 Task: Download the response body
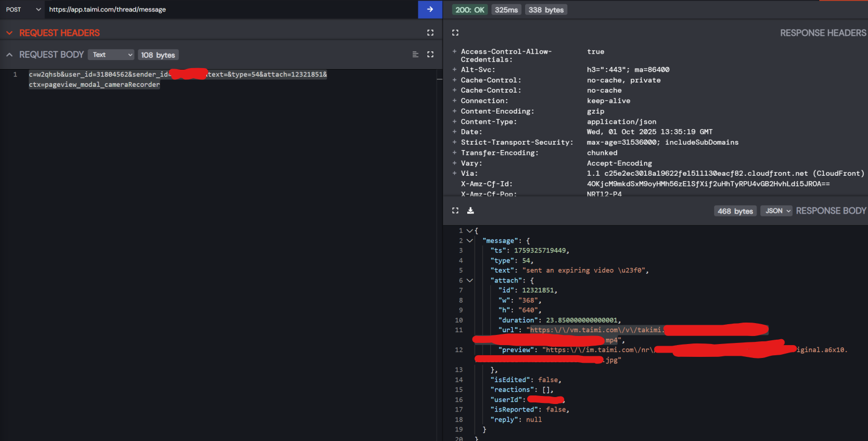point(470,211)
